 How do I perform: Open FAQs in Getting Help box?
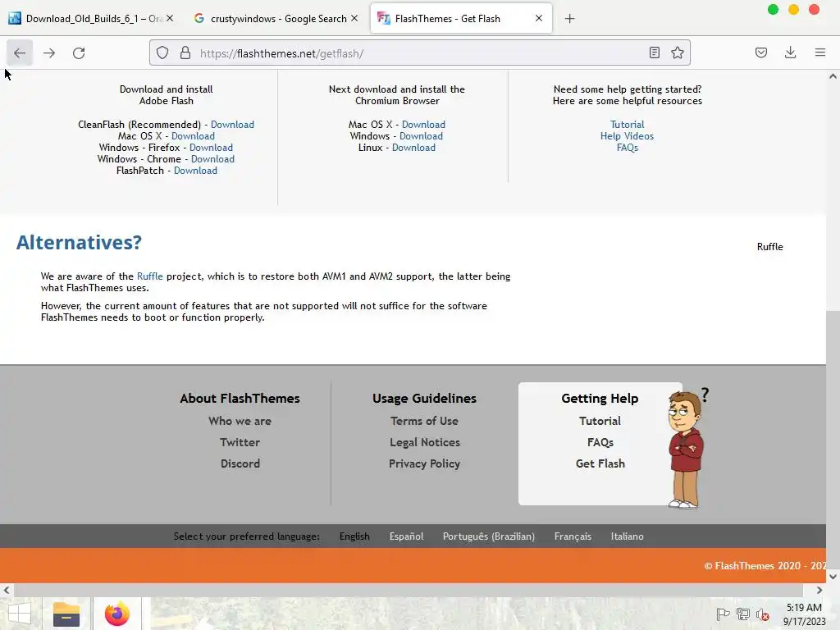(x=600, y=442)
